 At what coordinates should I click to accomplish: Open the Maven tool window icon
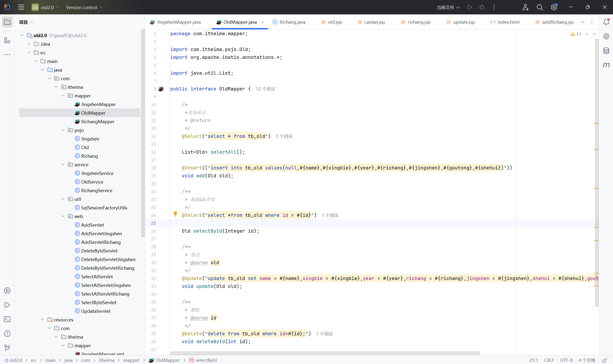pos(606,65)
